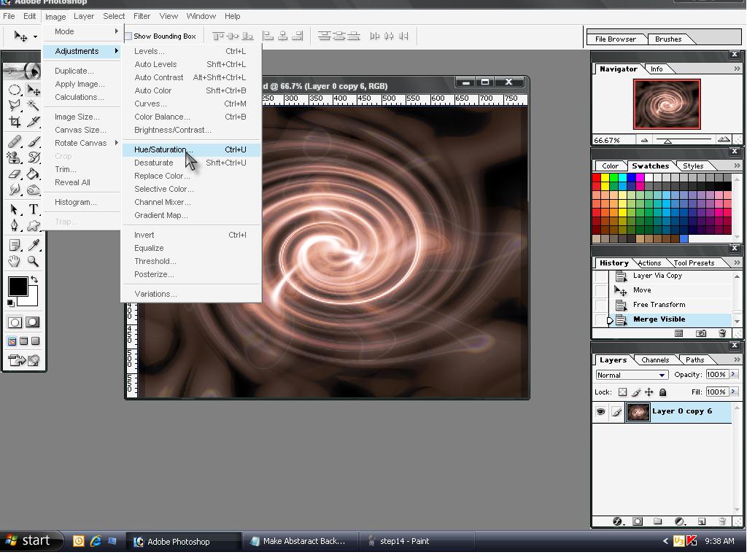Open History panel options chevron
The height and width of the screenshot is (560, 747).
pos(737,262)
